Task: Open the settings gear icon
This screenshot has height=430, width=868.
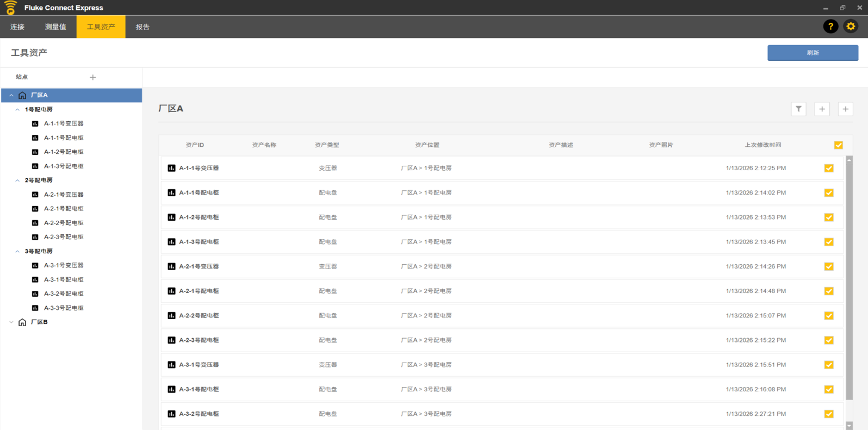Action: (x=851, y=27)
